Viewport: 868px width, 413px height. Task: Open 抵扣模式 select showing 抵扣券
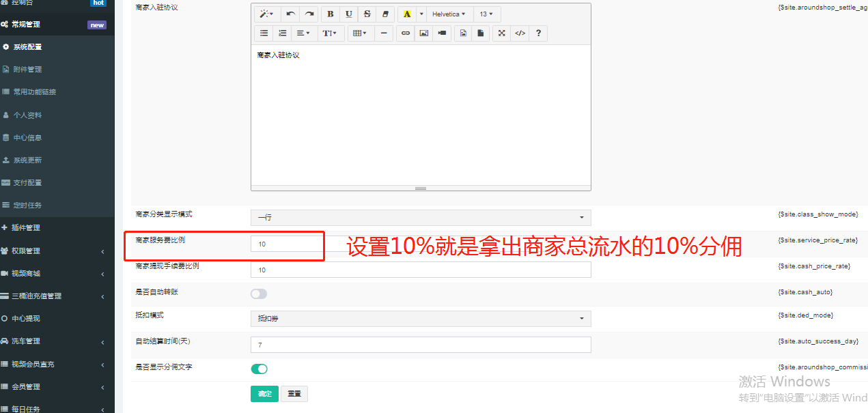tap(421, 319)
